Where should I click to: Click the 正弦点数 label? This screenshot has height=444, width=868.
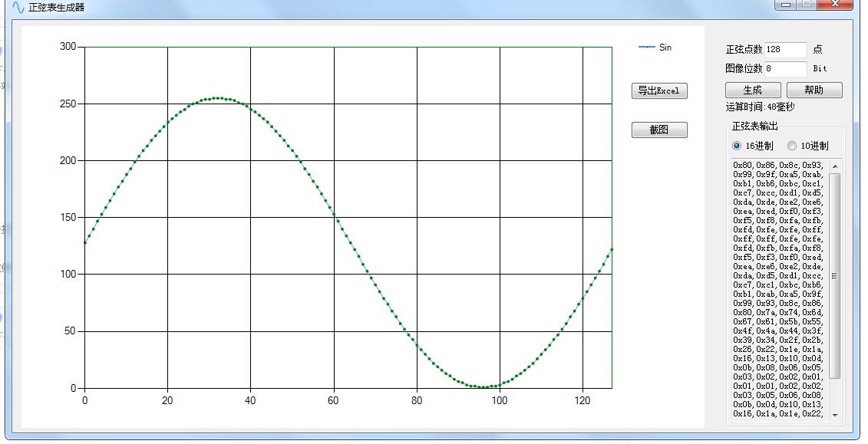(x=744, y=50)
